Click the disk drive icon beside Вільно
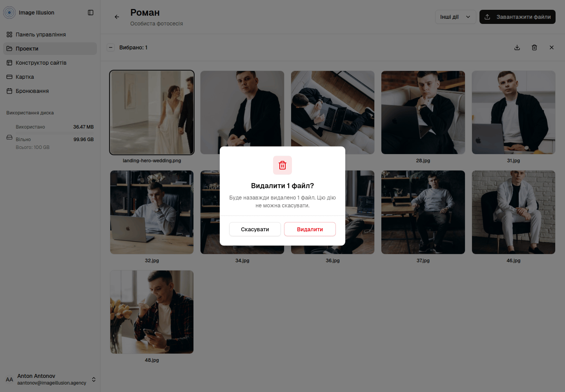Screen dimensions: 565x392 tap(9, 137)
